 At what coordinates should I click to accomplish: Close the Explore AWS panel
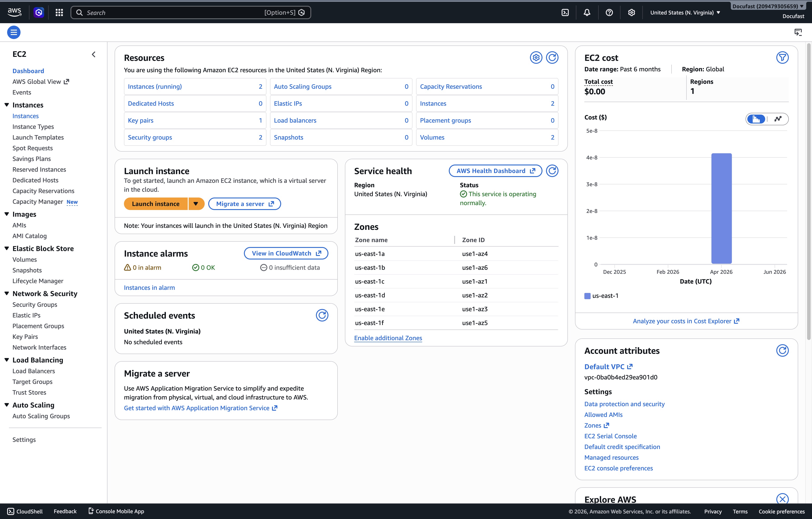[x=782, y=499]
